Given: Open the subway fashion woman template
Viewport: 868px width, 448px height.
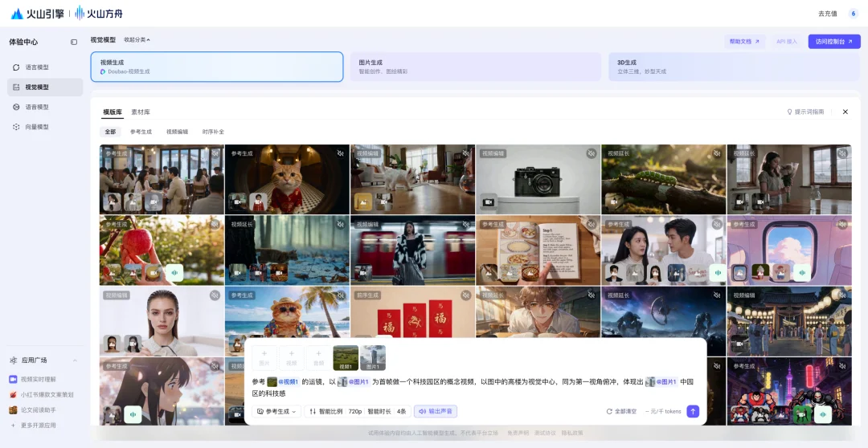Looking at the screenshot, I should pos(412,250).
